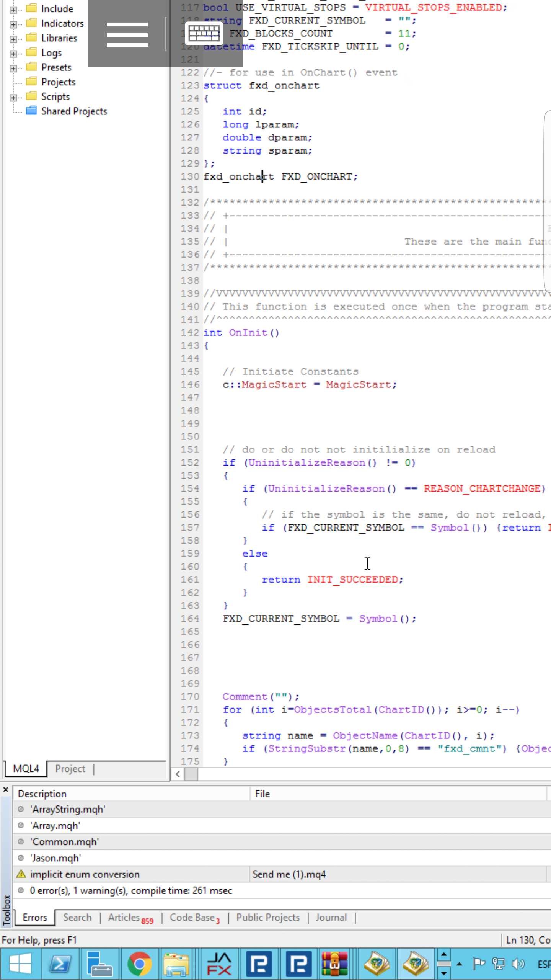Select the Projects folder

(x=58, y=82)
